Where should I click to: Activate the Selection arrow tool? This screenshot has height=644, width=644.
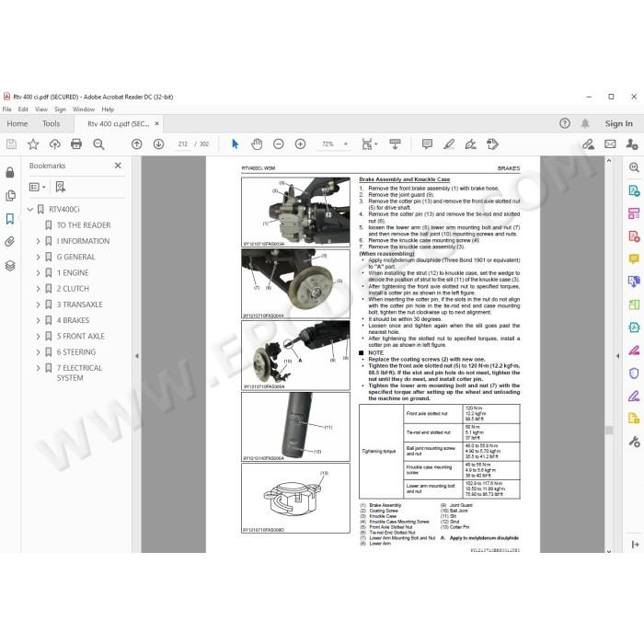235,144
